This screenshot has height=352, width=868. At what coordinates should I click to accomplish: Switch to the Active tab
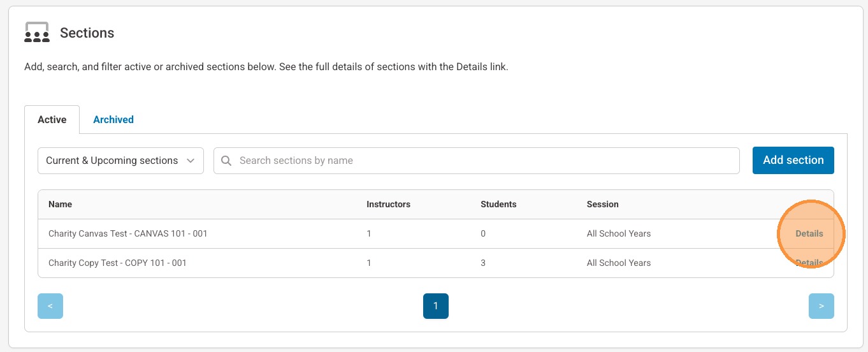52,120
